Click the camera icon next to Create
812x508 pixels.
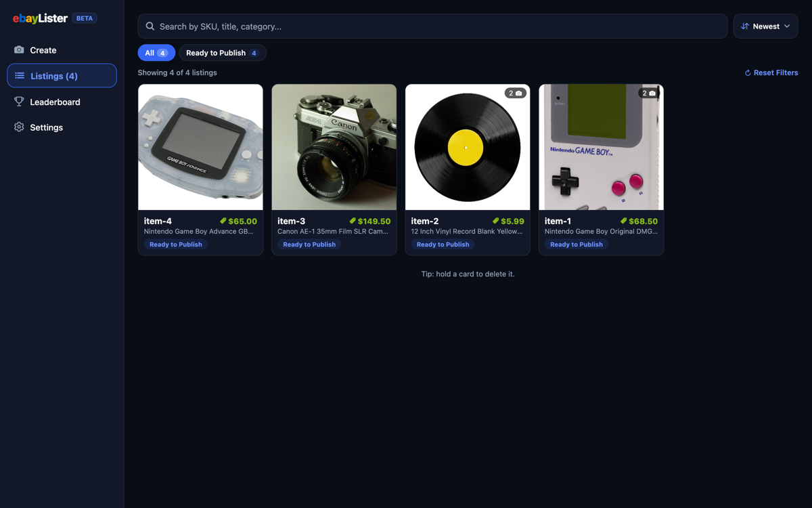(19, 50)
